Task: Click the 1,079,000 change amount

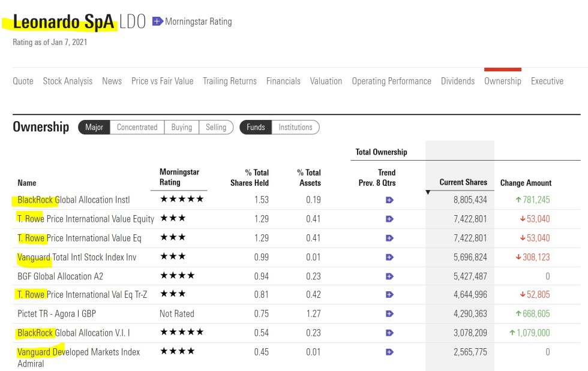Action: [x=529, y=333]
